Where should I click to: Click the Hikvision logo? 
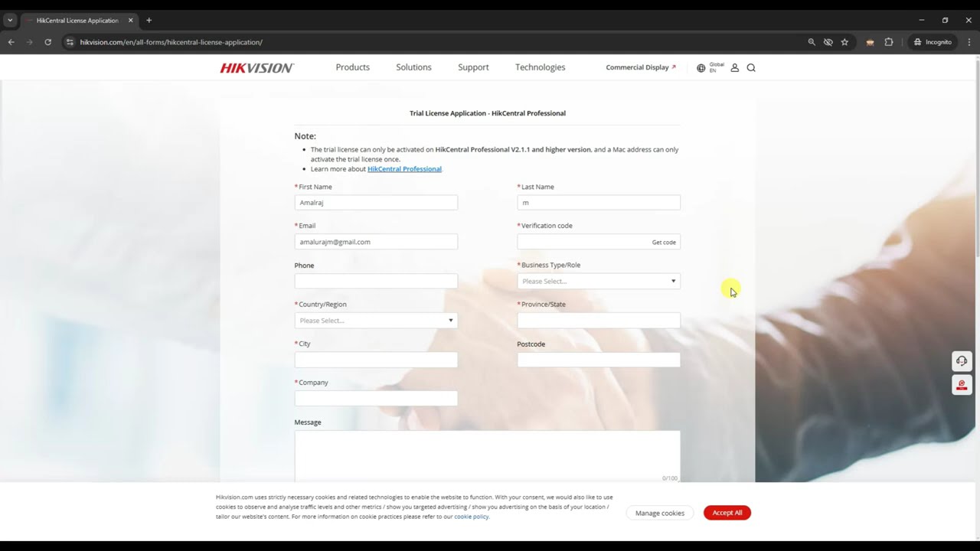(257, 67)
